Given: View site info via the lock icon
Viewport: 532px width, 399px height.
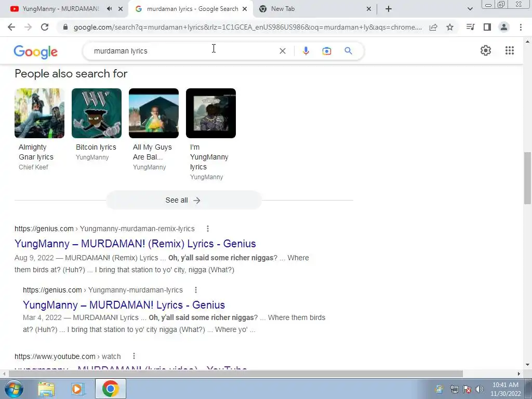Looking at the screenshot, I should point(65,27).
